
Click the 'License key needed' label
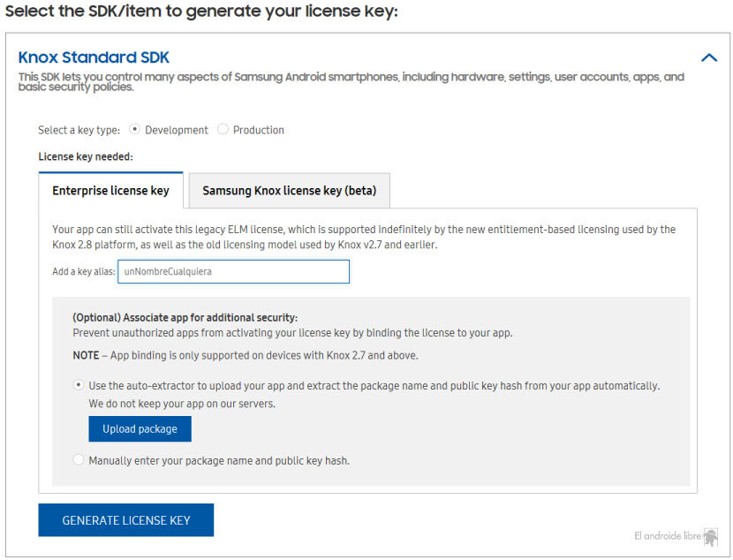86,156
